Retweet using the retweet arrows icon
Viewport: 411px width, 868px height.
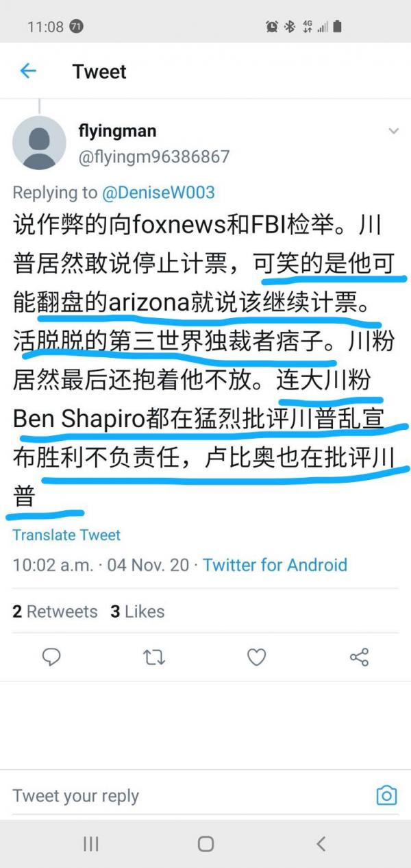pos(154,658)
